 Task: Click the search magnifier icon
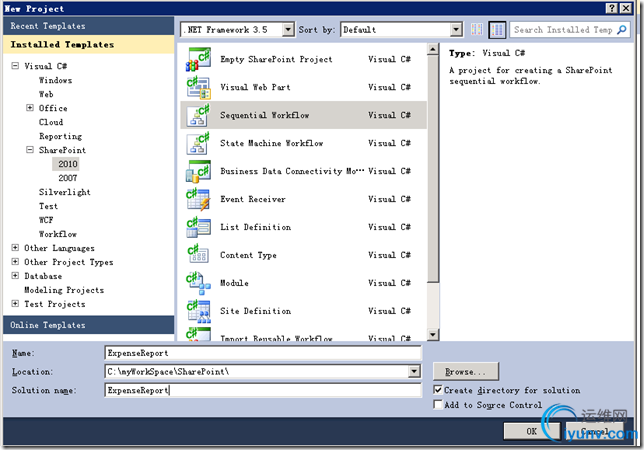[x=622, y=30]
